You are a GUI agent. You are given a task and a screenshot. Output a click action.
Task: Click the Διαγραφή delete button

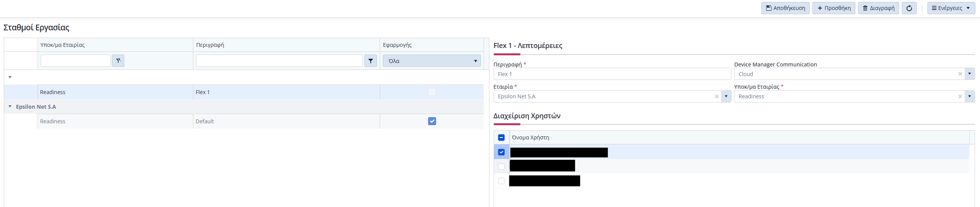[878, 8]
